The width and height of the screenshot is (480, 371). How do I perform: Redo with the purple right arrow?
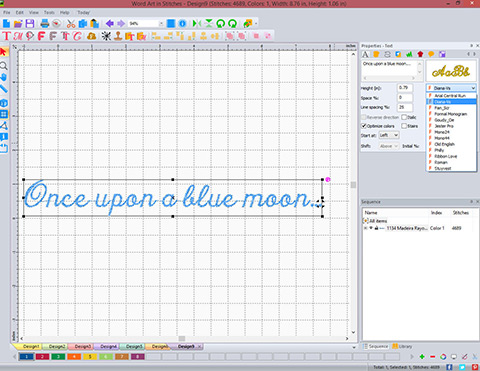[x=121, y=23]
